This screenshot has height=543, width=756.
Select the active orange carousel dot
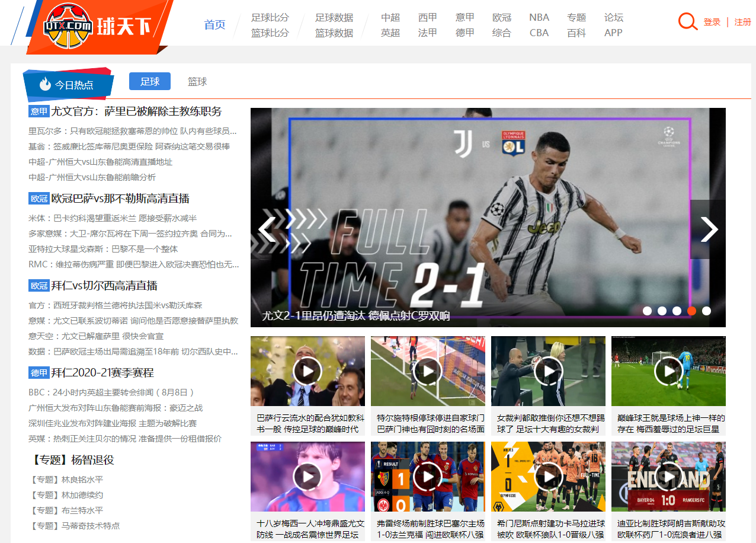[691, 311]
